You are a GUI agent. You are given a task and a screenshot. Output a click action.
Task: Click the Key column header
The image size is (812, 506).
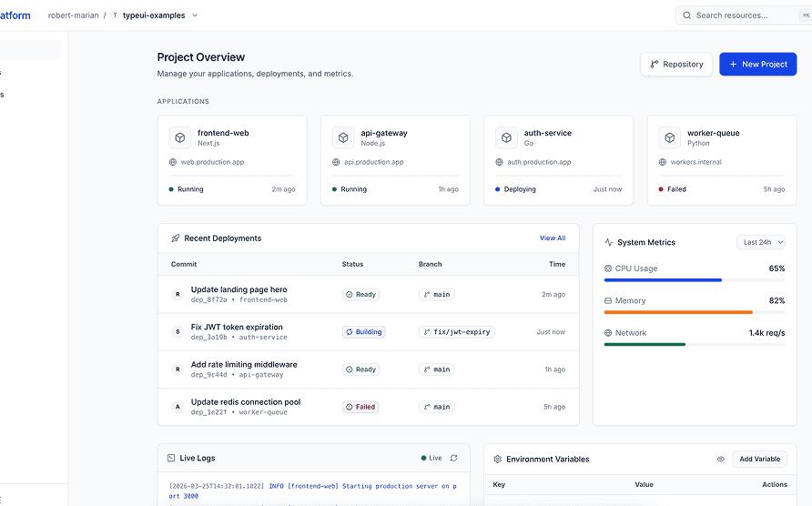coord(499,485)
